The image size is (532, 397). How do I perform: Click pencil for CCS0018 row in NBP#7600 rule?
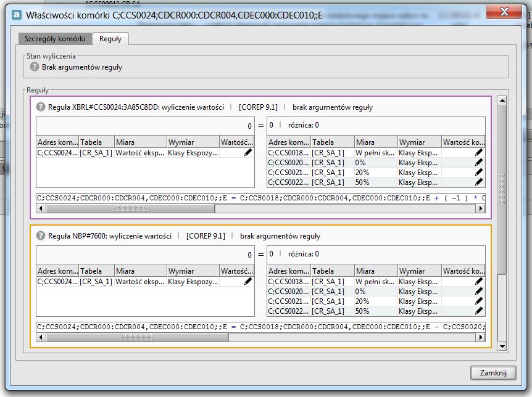click(x=479, y=281)
